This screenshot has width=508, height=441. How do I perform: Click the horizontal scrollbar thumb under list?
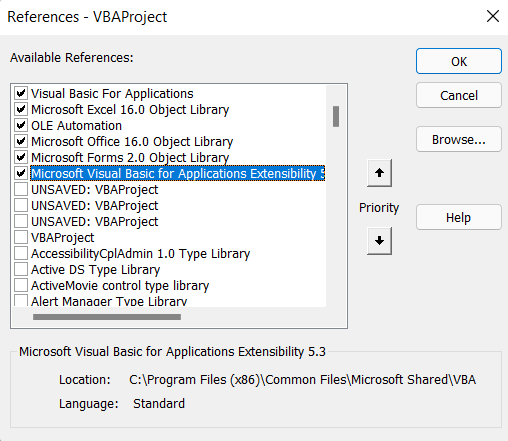107,317
